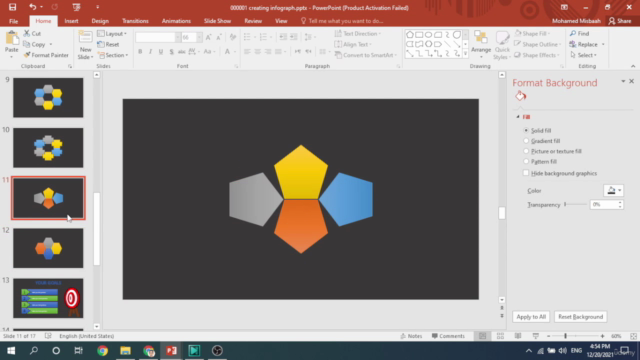Image resolution: width=640 pixels, height=360 pixels.
Task: Open the Windows Start menu
Action: pyautogui.click(x=11, y=351)
